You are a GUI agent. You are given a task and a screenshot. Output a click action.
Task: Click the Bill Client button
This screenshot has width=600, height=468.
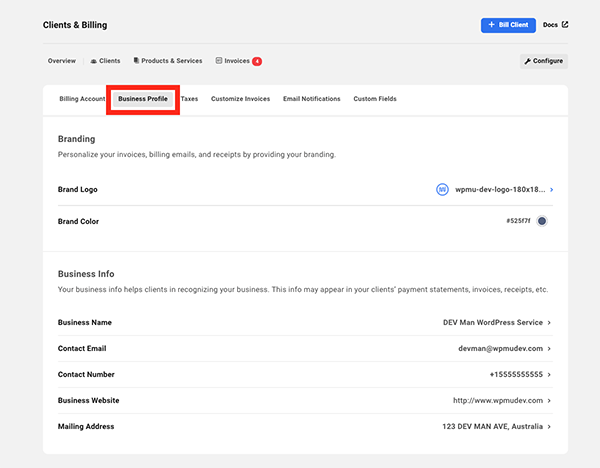pos(508,25)
